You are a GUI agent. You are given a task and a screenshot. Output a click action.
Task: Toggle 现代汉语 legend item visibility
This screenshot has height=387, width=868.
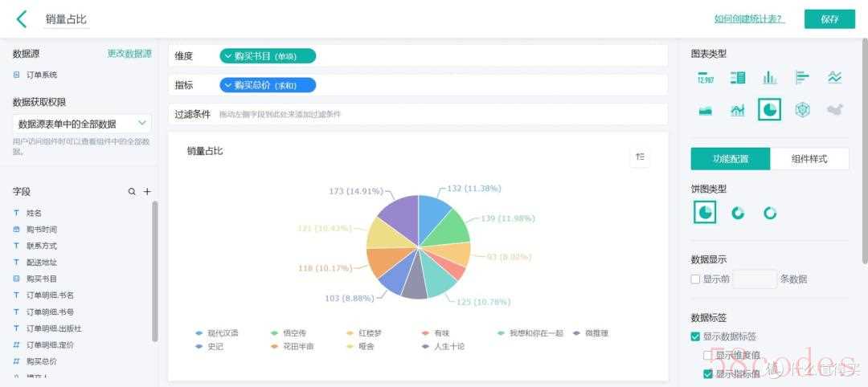pos(218,333)
